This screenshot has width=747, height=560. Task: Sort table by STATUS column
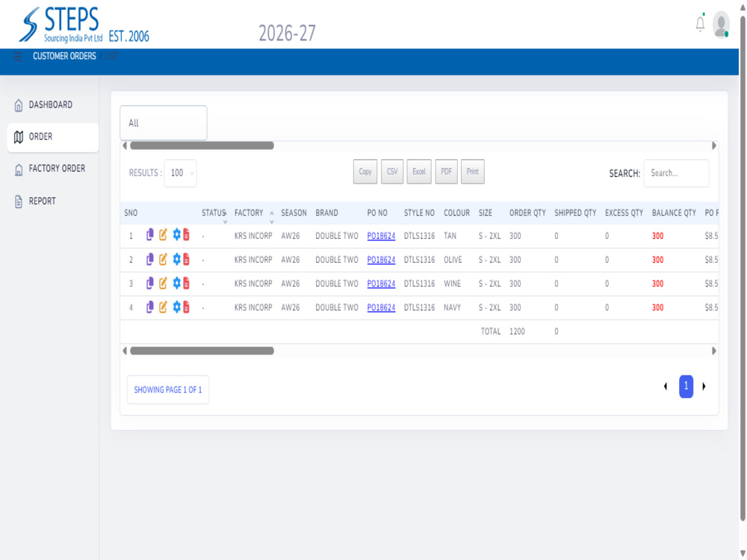[x=214, y=213]
